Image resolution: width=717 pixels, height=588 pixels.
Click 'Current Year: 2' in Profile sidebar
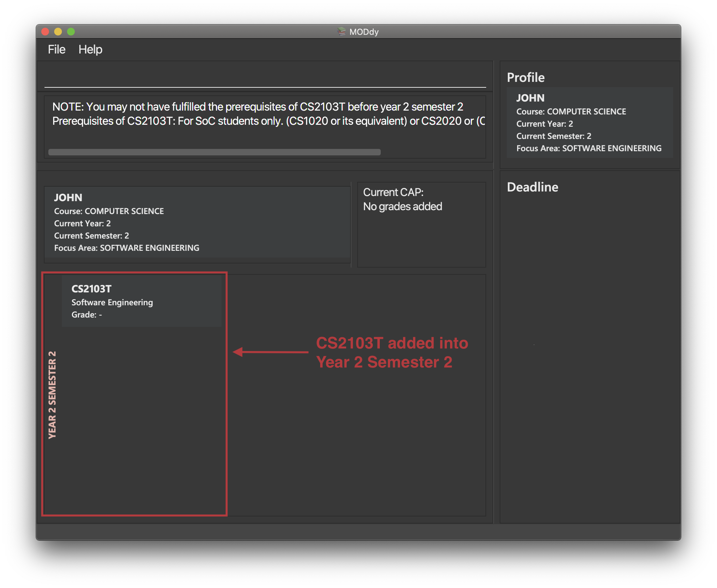[x=545, y=124]
